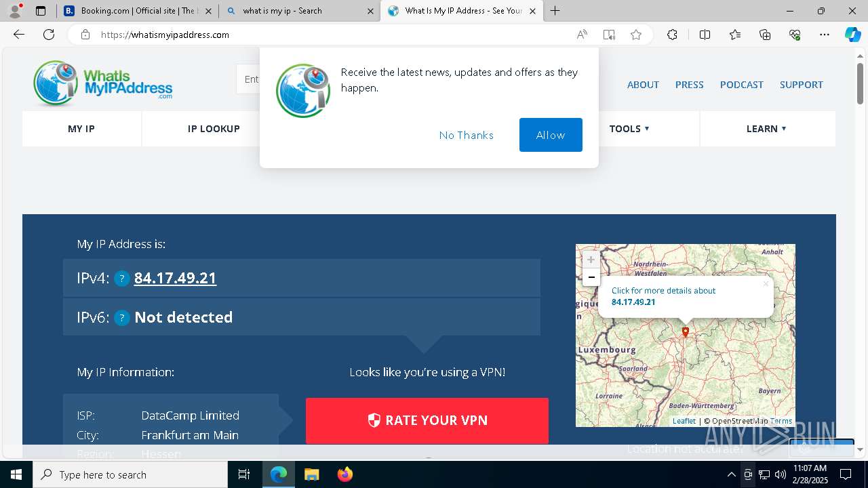Add page to favorites star icon

tap(636, 35)
